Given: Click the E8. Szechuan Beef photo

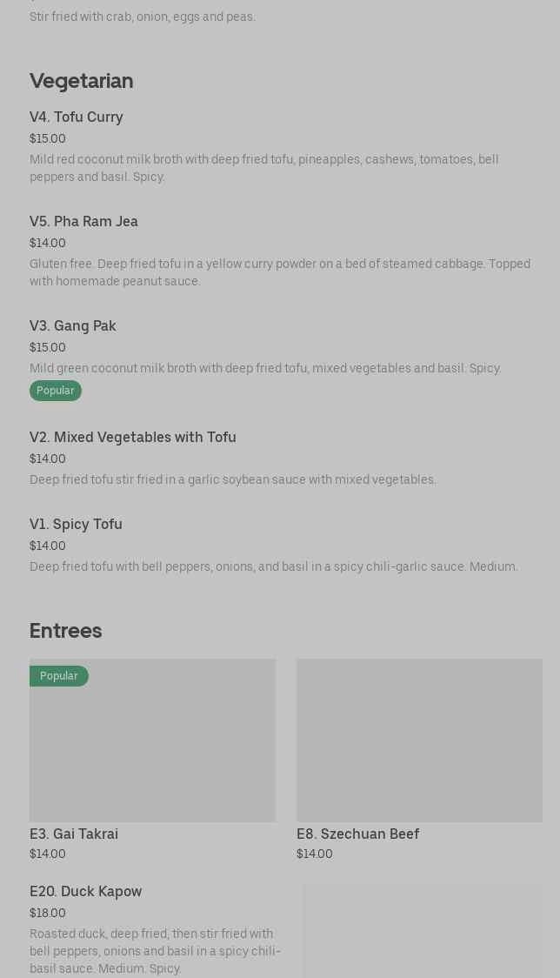Looking at the screenshot, I should pyautogui.click(x=419, y=740).
